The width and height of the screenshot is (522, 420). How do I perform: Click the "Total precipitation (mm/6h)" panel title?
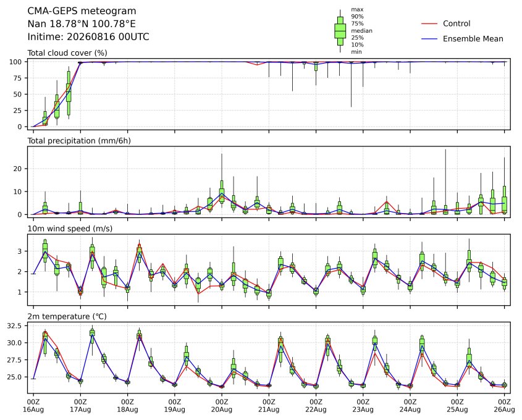[79, 141]
